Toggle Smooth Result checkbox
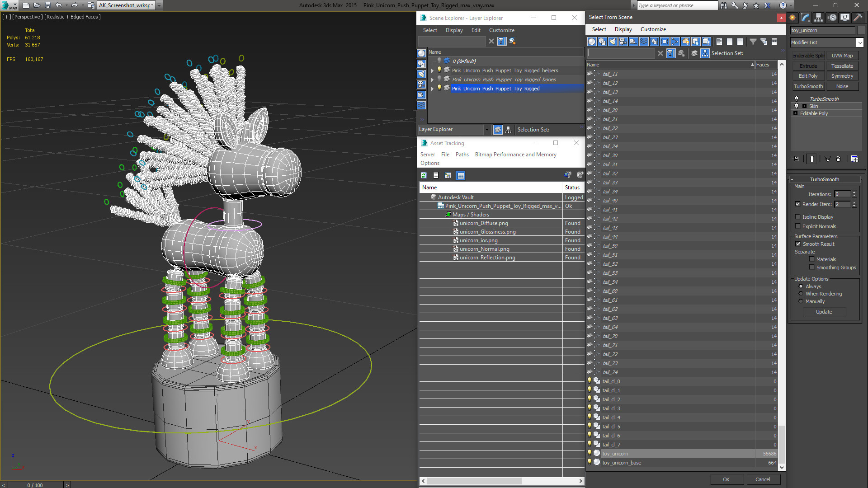The image size is (868, 488). pos(798,244)
